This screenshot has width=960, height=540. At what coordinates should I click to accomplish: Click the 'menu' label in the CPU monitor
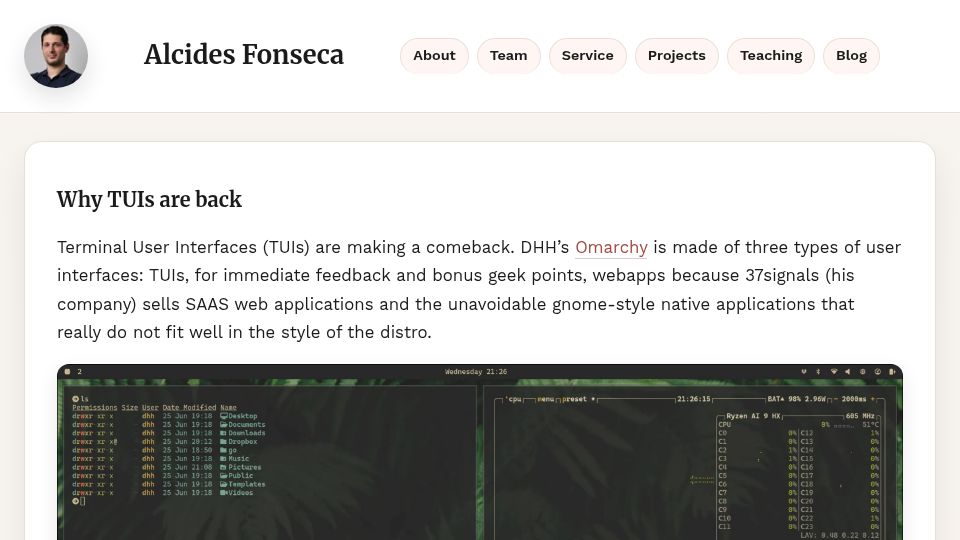pyautogui.click(x=546, y=399)
